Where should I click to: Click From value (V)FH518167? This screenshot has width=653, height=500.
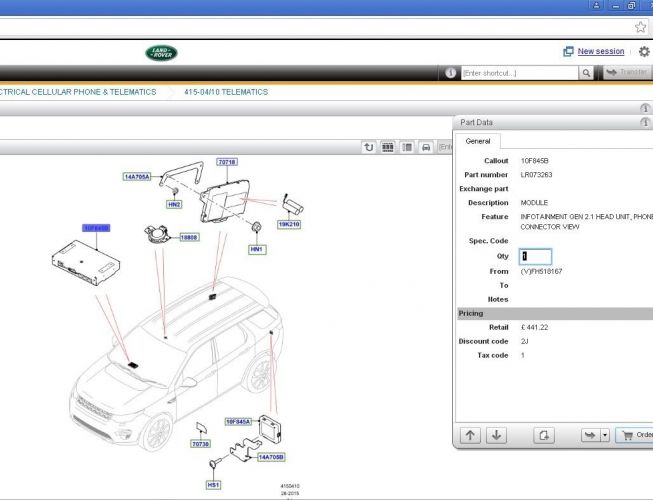click(541, 271)
